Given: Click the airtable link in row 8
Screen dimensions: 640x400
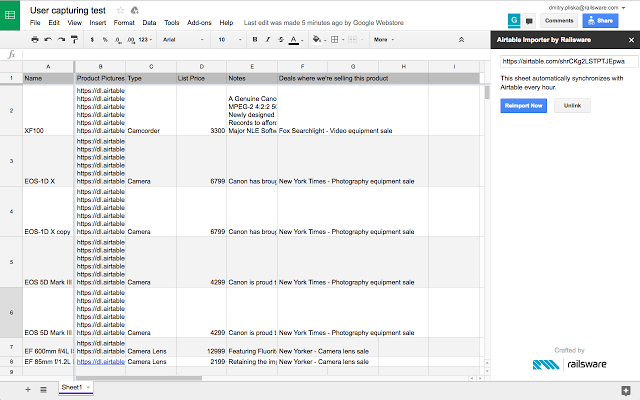Looking at the screenshot, I should pos(100,362).
